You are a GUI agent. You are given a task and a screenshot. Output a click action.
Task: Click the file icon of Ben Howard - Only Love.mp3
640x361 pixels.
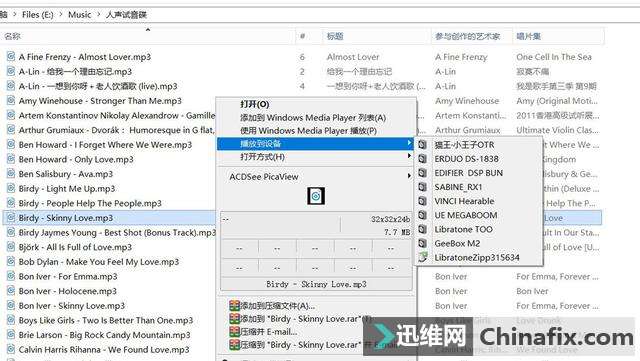pos(11,159)
